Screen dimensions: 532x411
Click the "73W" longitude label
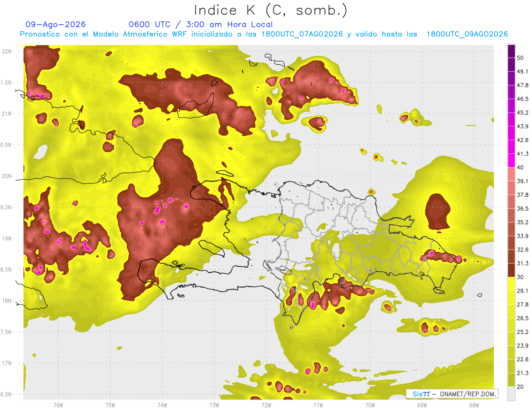(214, 405)
